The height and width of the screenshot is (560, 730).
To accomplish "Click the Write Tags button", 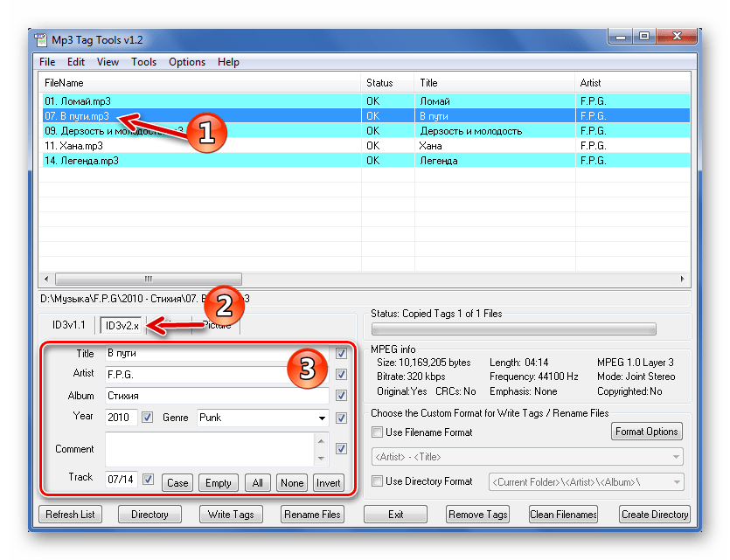I will 231,515.
